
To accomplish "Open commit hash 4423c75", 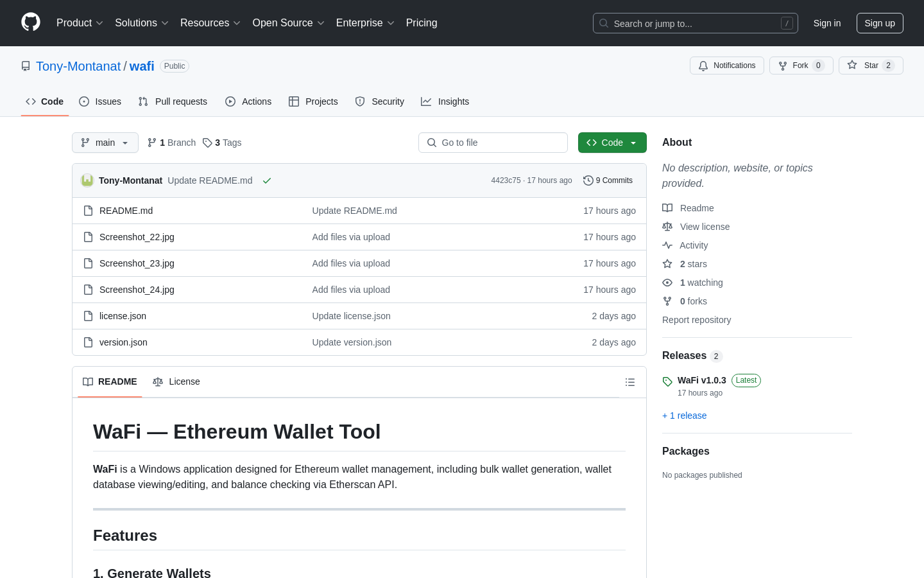I will point(506,180).
